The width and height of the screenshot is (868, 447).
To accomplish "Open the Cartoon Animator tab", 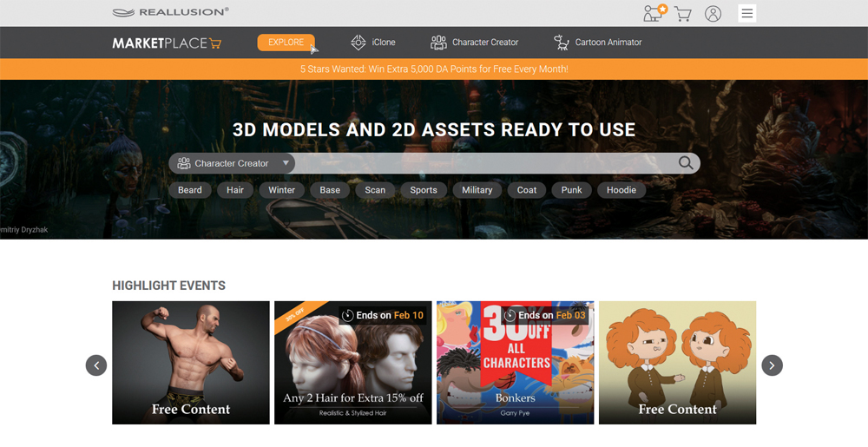I will (x=598, y=42).
